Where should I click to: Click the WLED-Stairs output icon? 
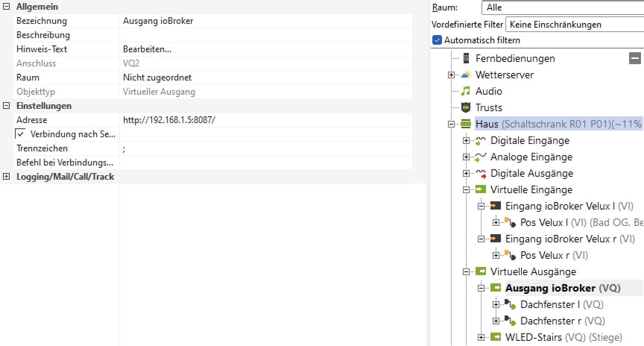point(496,337)
